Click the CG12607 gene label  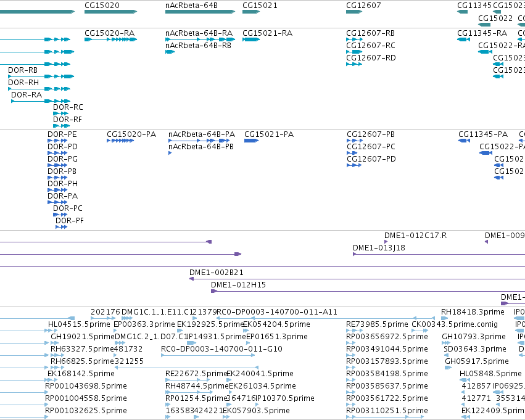[363, 6]
